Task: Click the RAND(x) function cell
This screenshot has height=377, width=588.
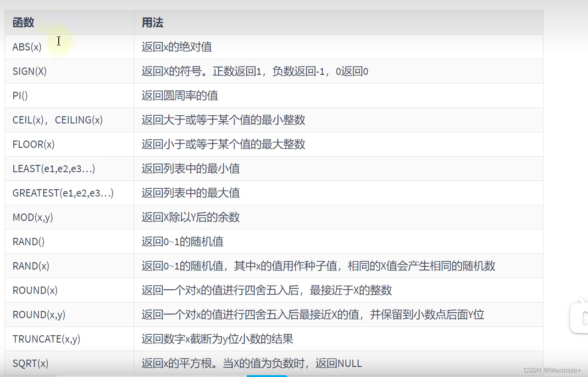Action: point(69,266)
